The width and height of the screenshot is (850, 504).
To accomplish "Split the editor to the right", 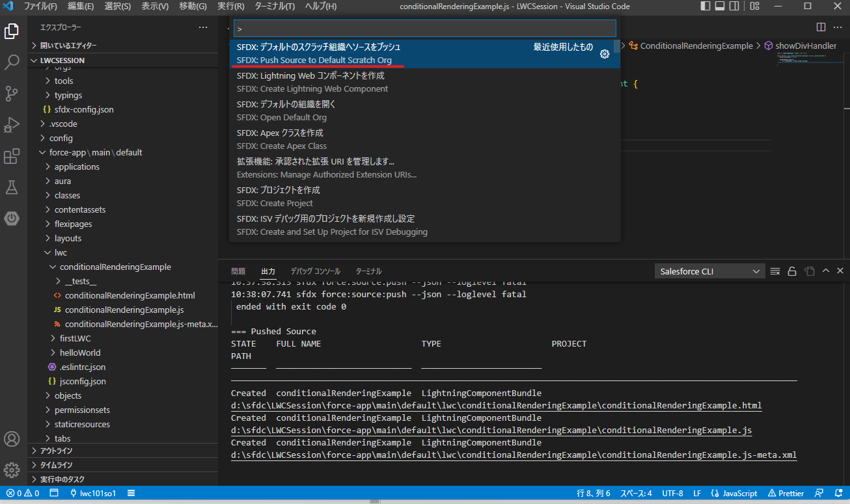I will tap(821, 27).
